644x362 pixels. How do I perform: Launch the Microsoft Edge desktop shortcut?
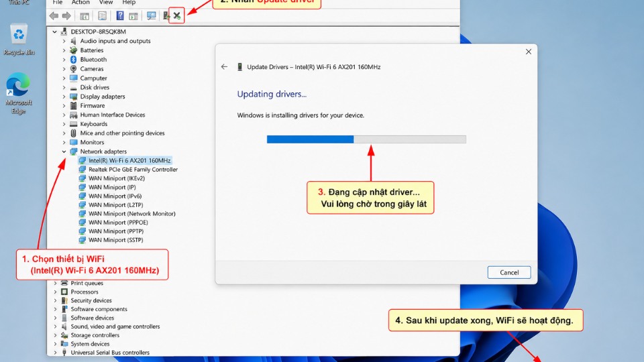[19, 94]
